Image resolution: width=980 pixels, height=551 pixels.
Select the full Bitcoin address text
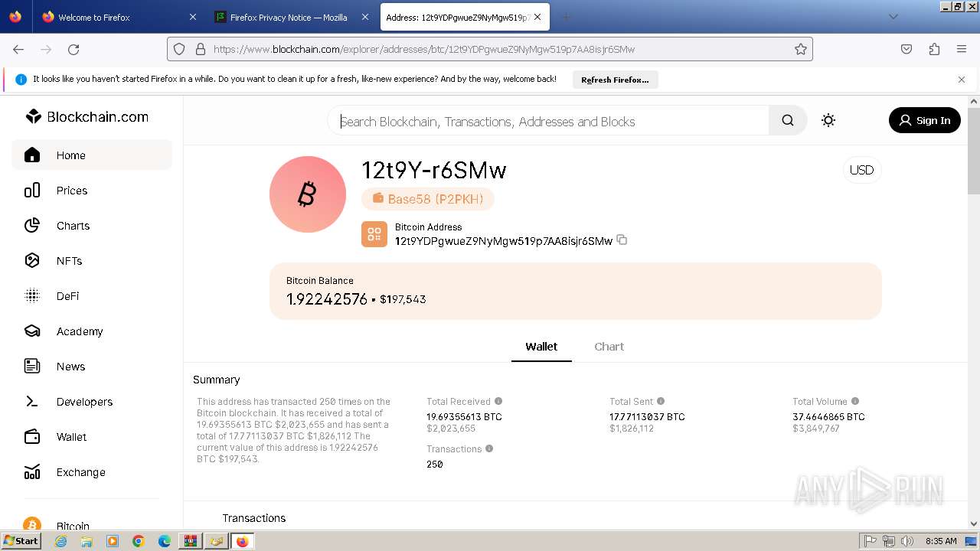pyautogui.click(x=504, y=241)
